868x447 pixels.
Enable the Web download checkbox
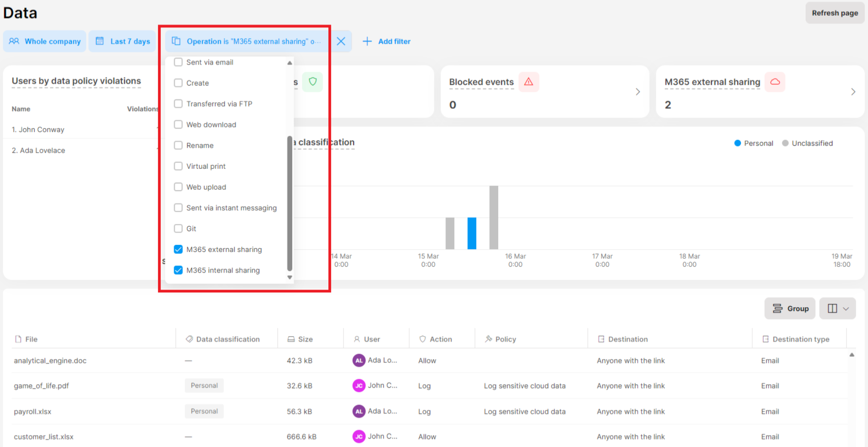pyautogui.click(x=178, y=124)
